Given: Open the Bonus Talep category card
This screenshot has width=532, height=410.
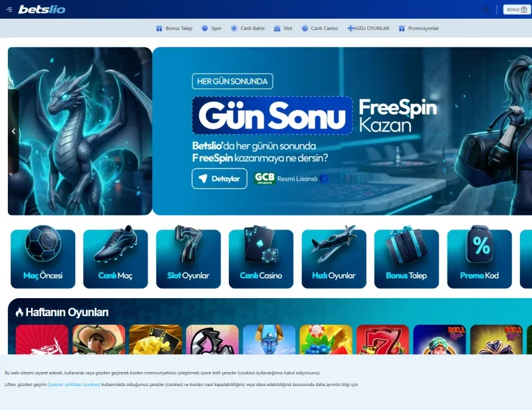Looking at the screenshot, I should click(x=406, y=258).
